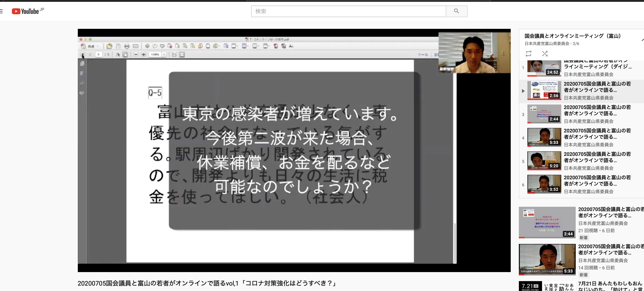The height and width of the screenshot is (291, 644).
Task: Play playlist video 3 (2:44)
Action: click(x=544, y=114)
